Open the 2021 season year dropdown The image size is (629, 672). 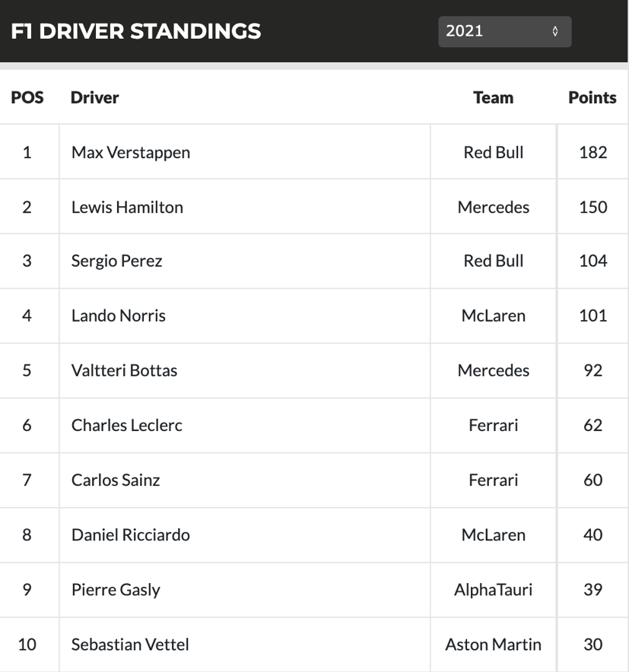504,32
